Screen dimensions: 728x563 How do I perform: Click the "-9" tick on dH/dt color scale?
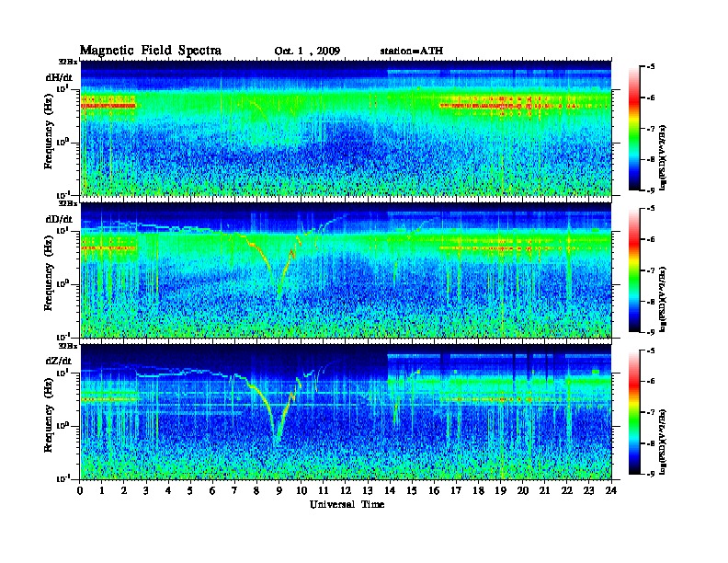[652, 190]
